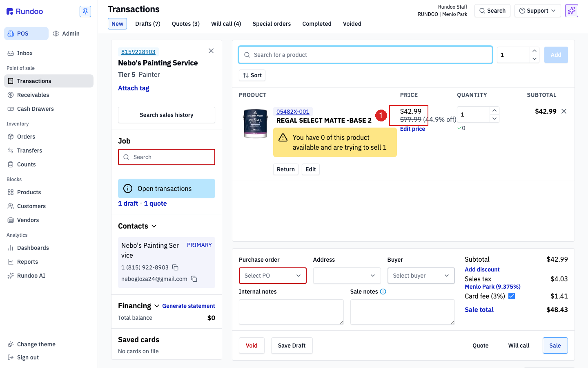Screen dimensions: 588x368
Task: Click the Edit button for line item
Action: pyautogui.click(x=311, y=169)
